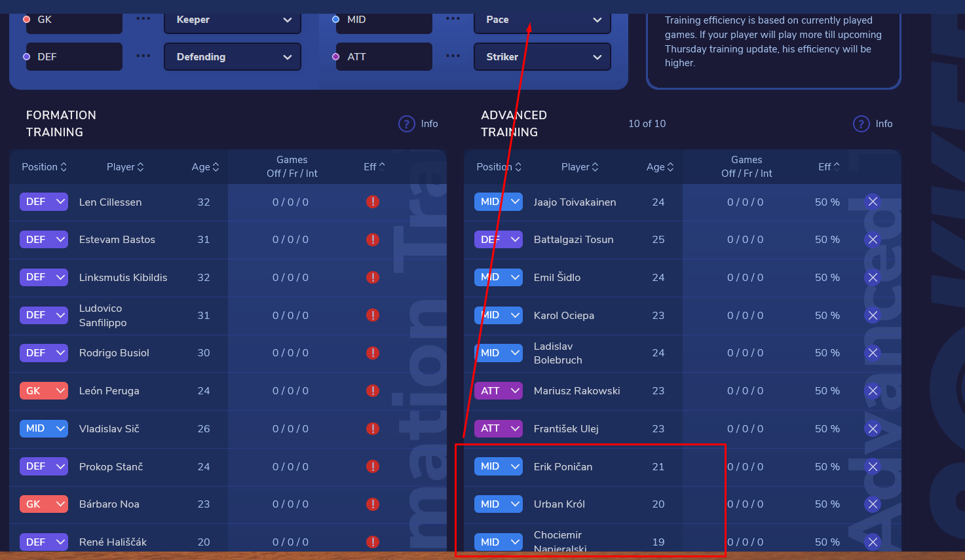Sort Formation Training by Player
Screen dimensions: 965x560
coord(125,167)
